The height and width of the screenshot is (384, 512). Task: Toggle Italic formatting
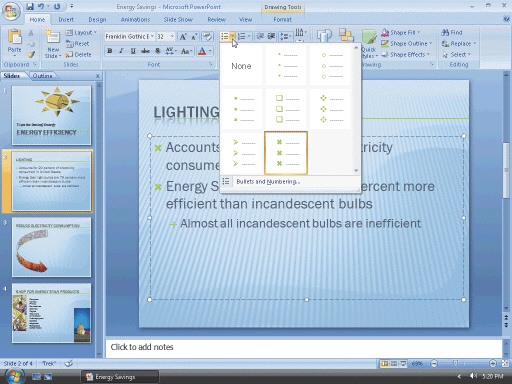coord(121,51)
